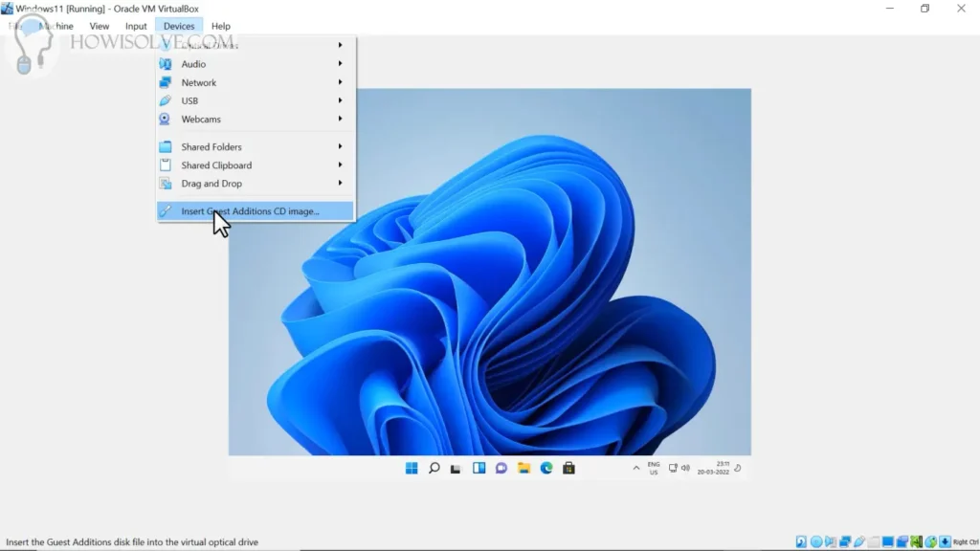Open the View menu
980x551 pixels.
(x=100, y=26)
